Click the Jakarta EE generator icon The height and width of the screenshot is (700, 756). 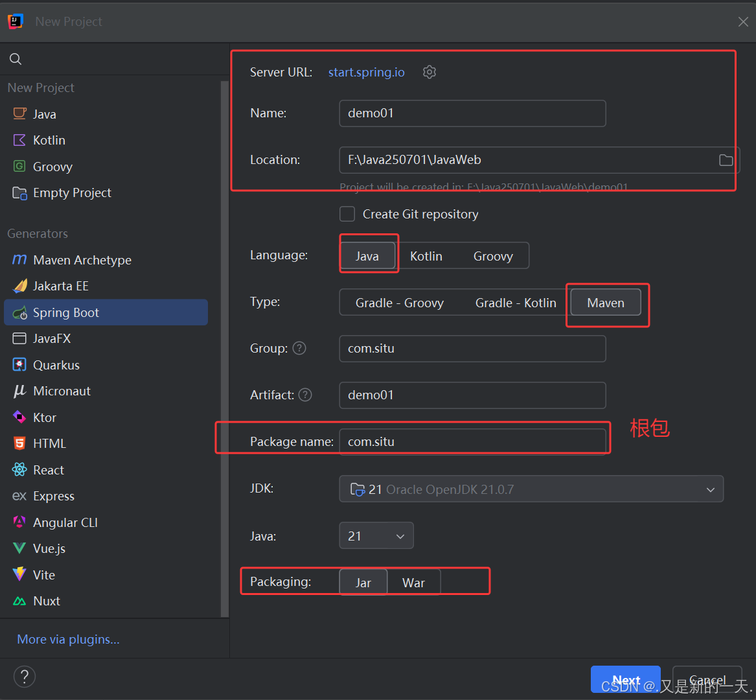[20, 286]
